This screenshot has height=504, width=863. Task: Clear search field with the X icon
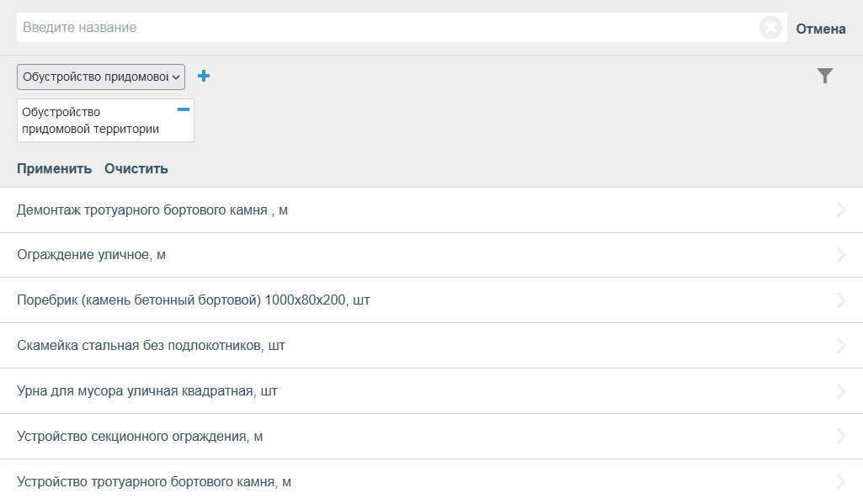(x=770, y=28)
